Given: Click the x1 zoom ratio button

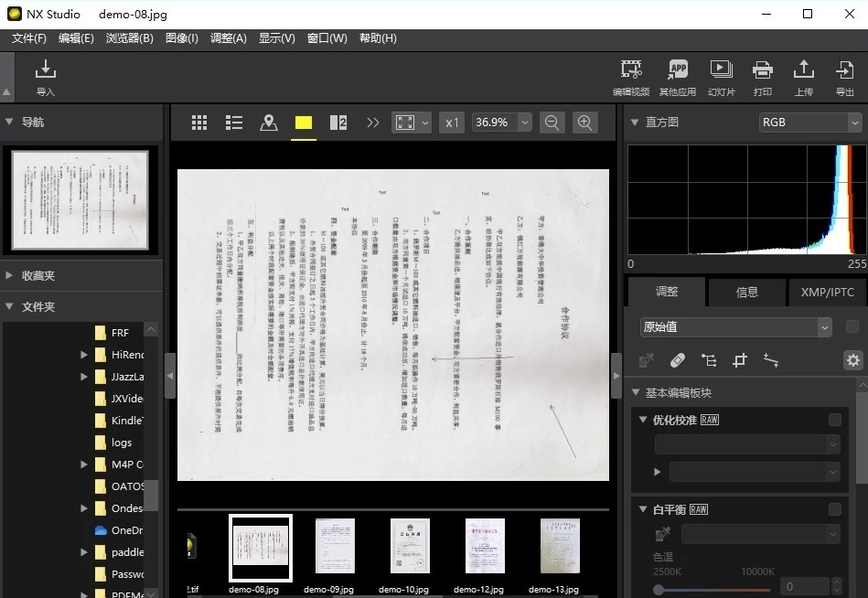Looking at the screenshot, I should (x=451, y=122).
